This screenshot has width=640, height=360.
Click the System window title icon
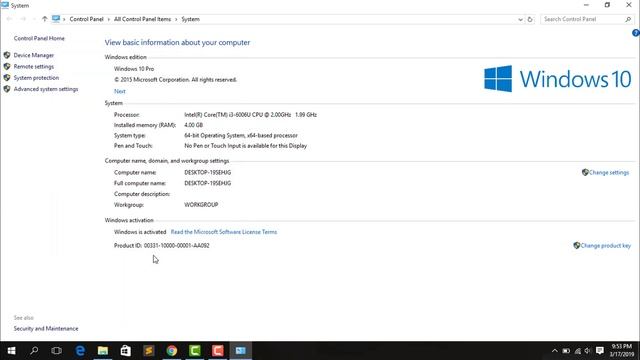[5, 5]
